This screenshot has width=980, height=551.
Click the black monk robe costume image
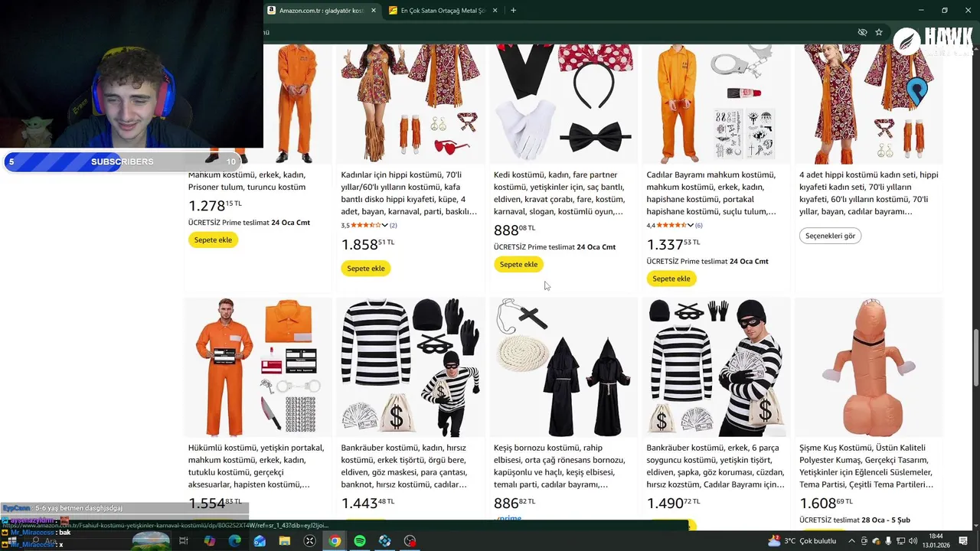[563, 367]
